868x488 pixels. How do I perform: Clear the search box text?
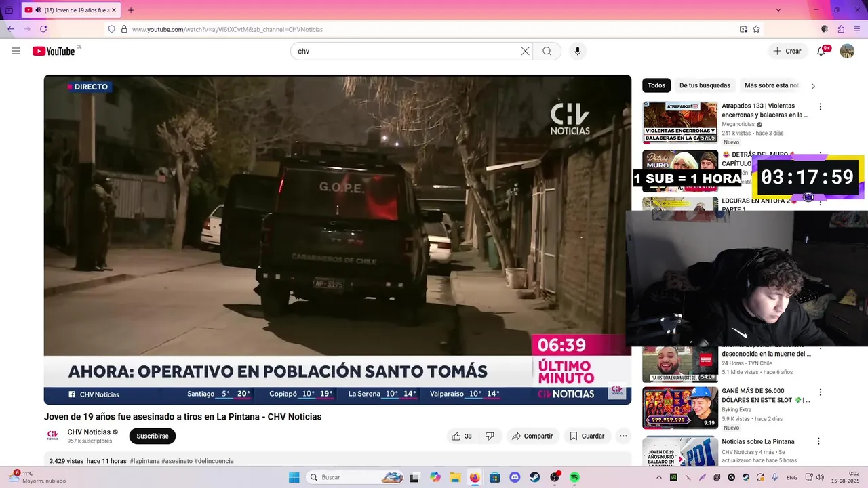[x=525, y=51]
